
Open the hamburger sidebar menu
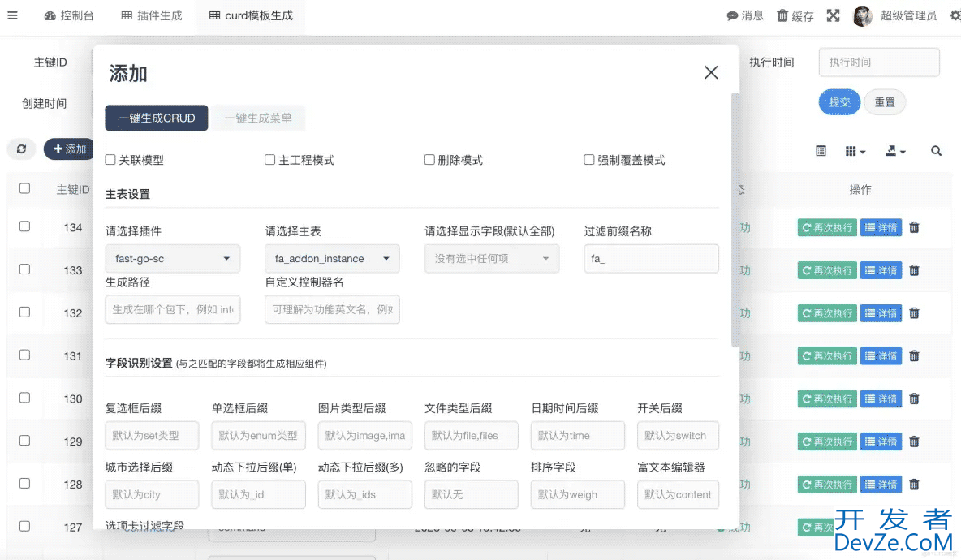click(x=12, y=15)
